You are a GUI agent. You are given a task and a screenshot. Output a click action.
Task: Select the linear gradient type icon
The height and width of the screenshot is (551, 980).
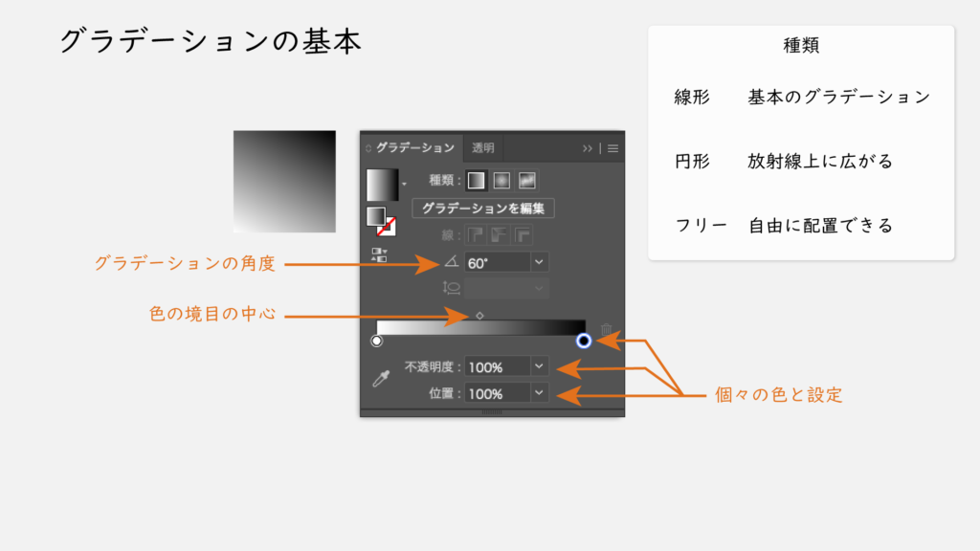[476, 180]
